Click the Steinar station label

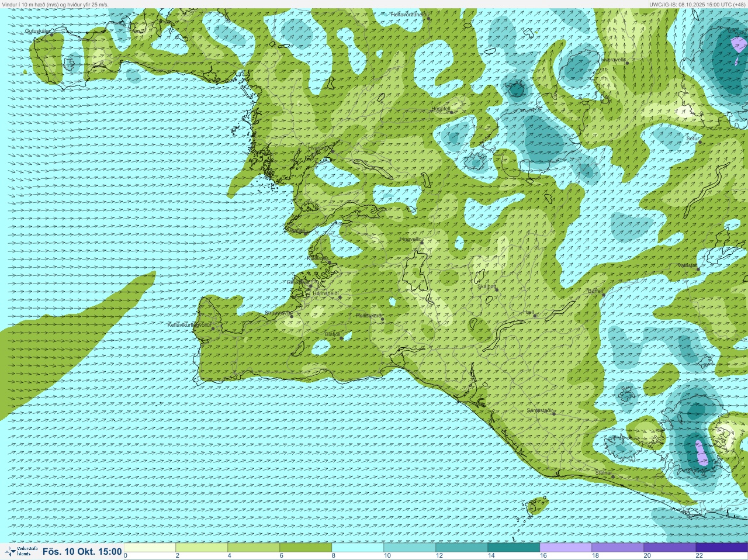click(x=603, y=473)
